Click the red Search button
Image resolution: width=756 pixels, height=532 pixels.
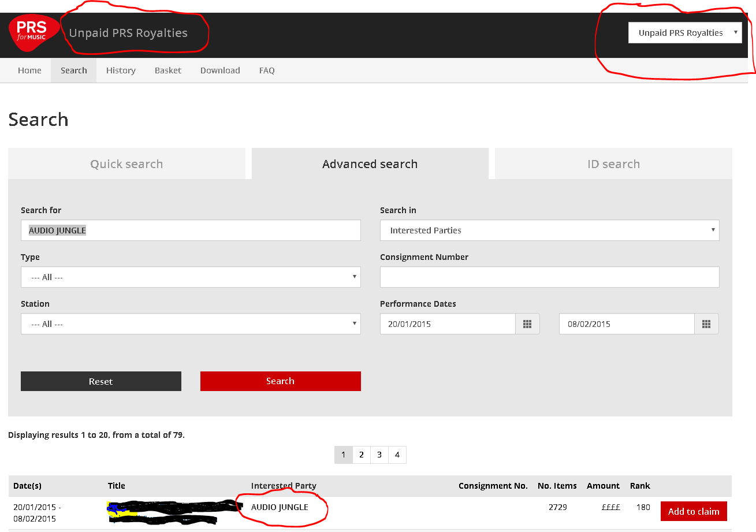[x=281, y=381]
